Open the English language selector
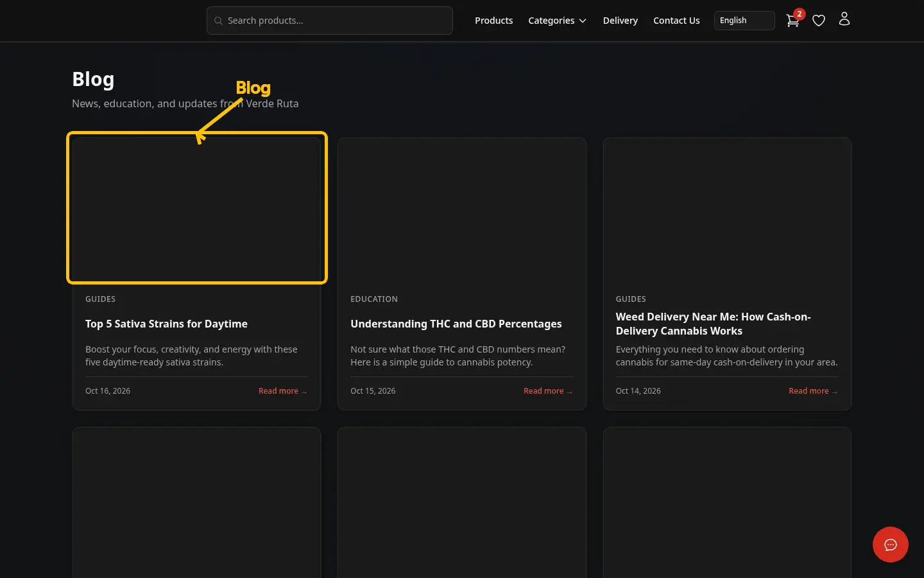 click(x=744, y=21)
